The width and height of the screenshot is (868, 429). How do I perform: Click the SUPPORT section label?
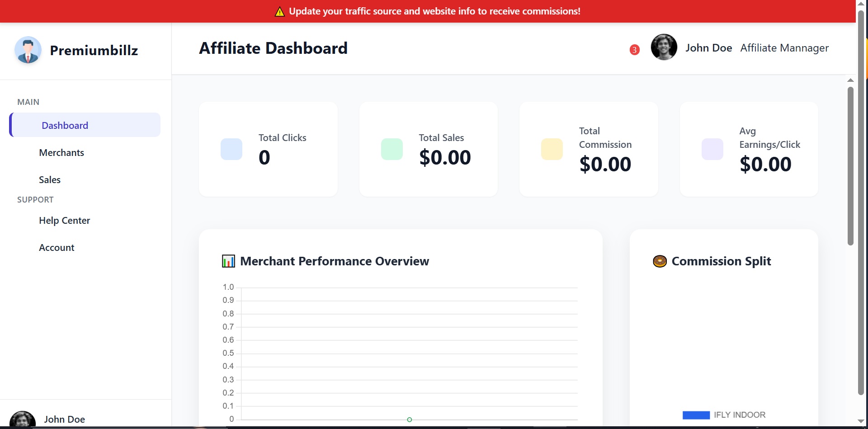click(x=35, y=200)
